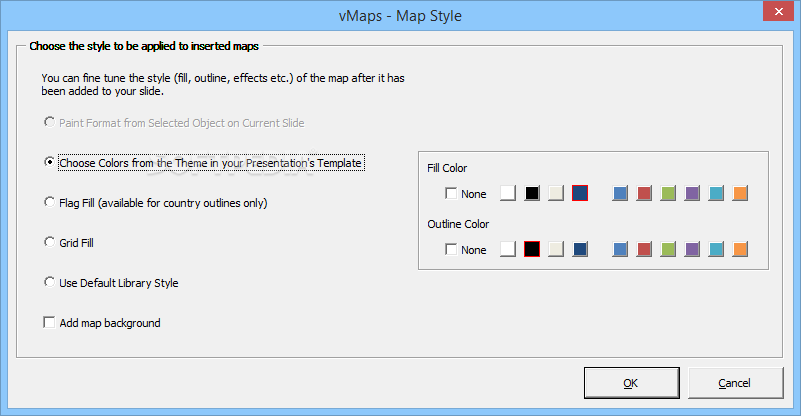Pick green Fill Color swatch

click(668, 193)
